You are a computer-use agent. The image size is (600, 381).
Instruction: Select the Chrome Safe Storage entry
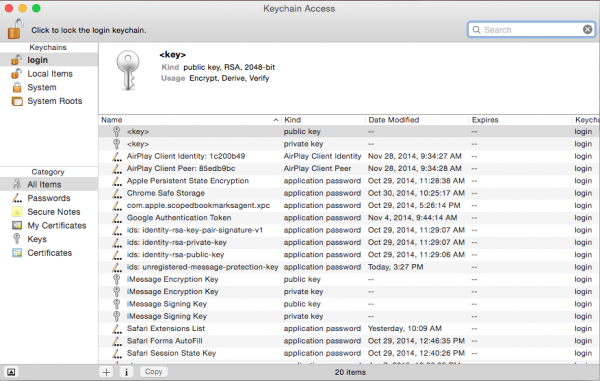point(349,193)
